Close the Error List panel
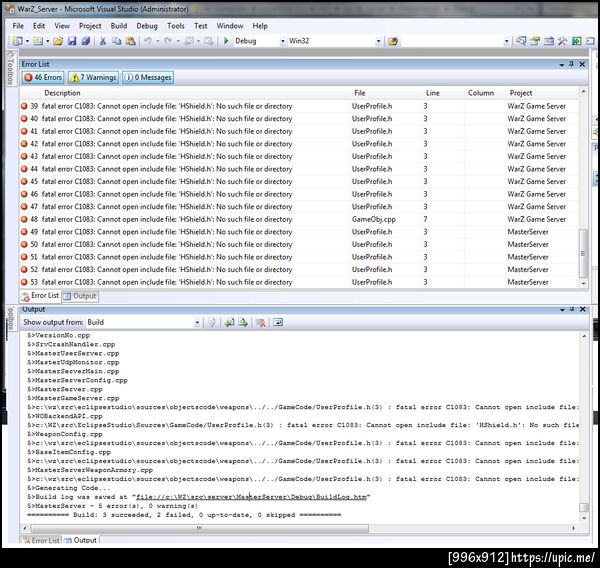Viewport: 600px width, 568px height. coord(582,64)
